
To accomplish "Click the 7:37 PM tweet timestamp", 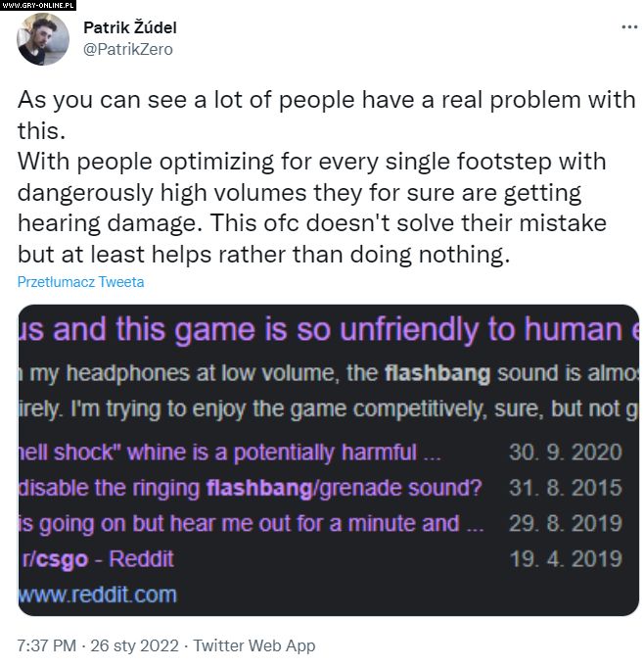I will (x=49, y=646).
